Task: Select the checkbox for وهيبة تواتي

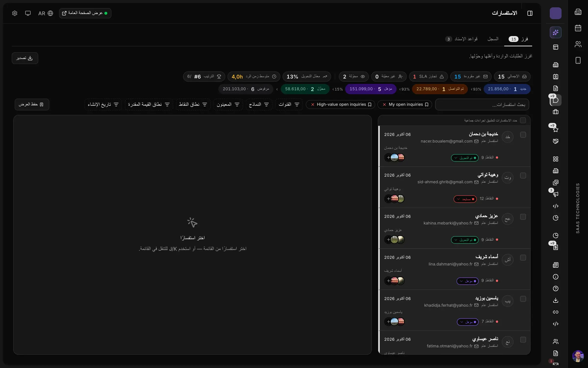Action: (523, 176)
